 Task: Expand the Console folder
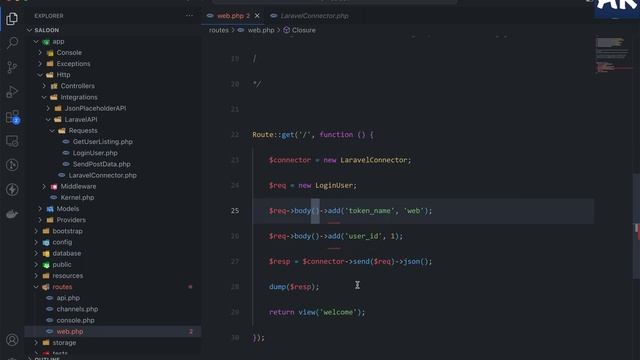[x=40, y=53]
